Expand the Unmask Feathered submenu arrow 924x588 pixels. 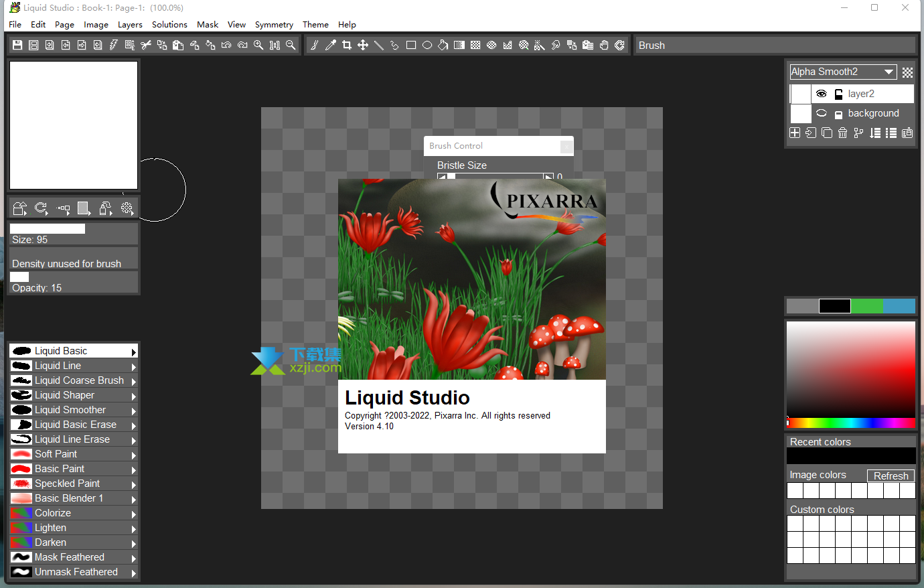coord(134,573)
